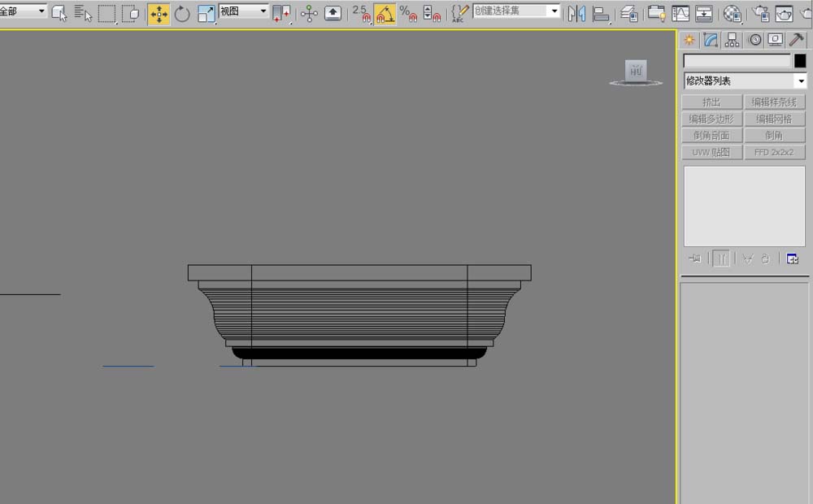Click the black object color swatch
813x504 pixels.
point(800,61)
